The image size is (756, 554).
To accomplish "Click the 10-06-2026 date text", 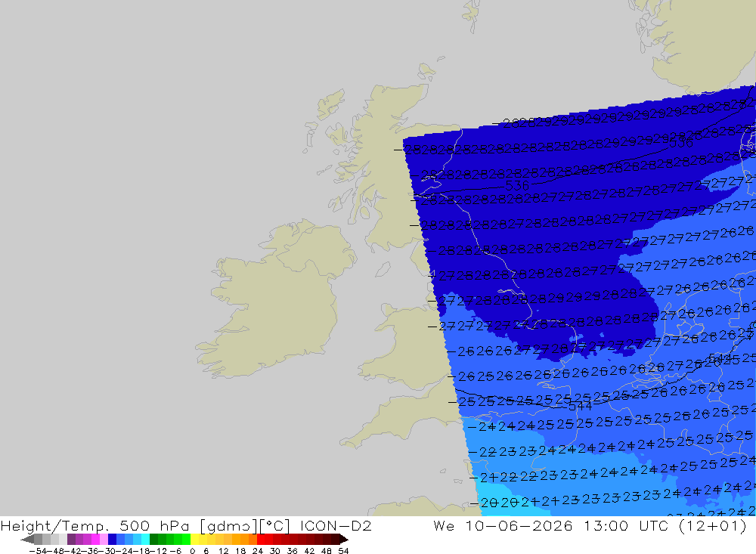I will click(519, 525).
